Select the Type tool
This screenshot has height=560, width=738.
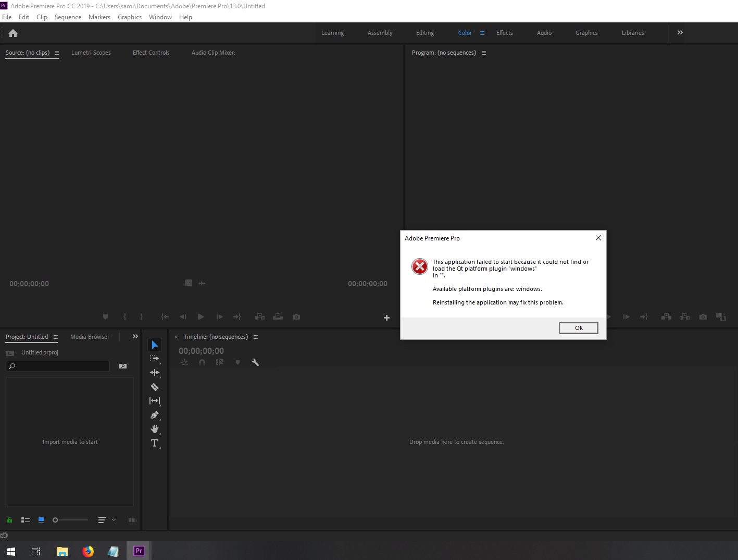(155, 443)
